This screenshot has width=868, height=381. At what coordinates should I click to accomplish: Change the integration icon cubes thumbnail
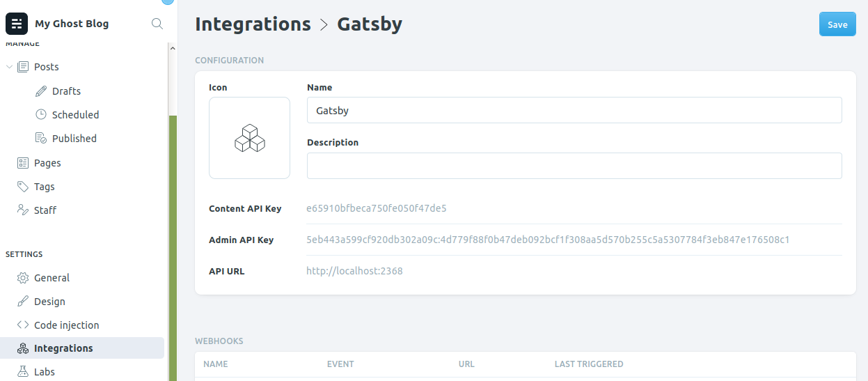pos(249,138)
